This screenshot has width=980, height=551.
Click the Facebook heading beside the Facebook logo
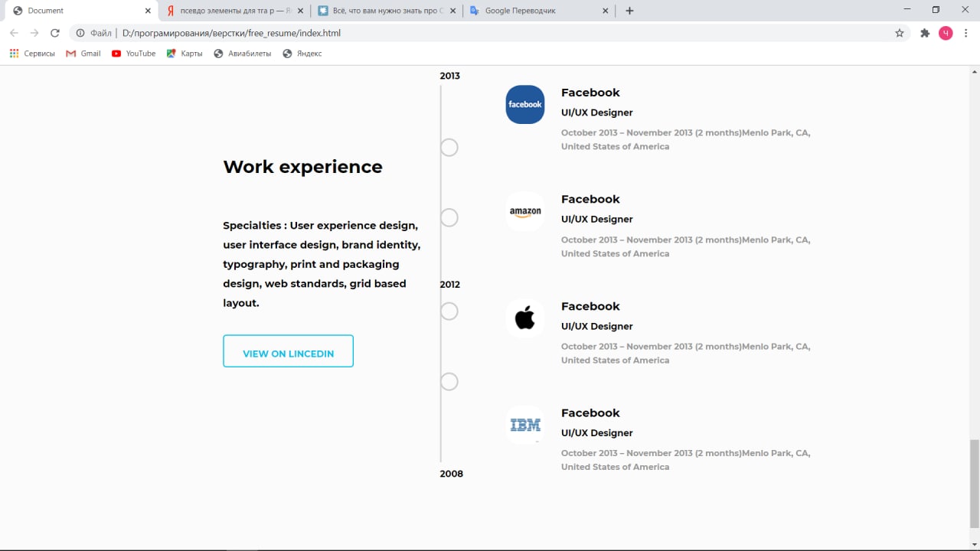point(590,93)
